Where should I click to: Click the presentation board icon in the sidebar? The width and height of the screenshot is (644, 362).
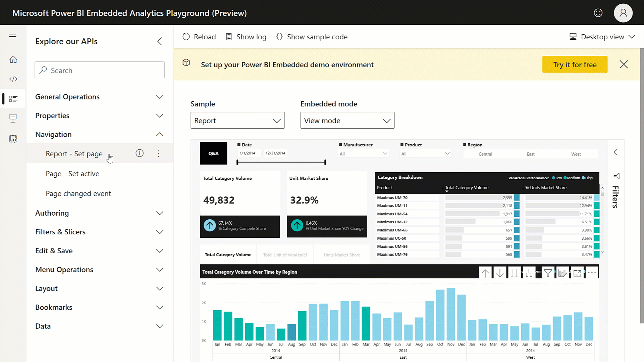(13, 118)
